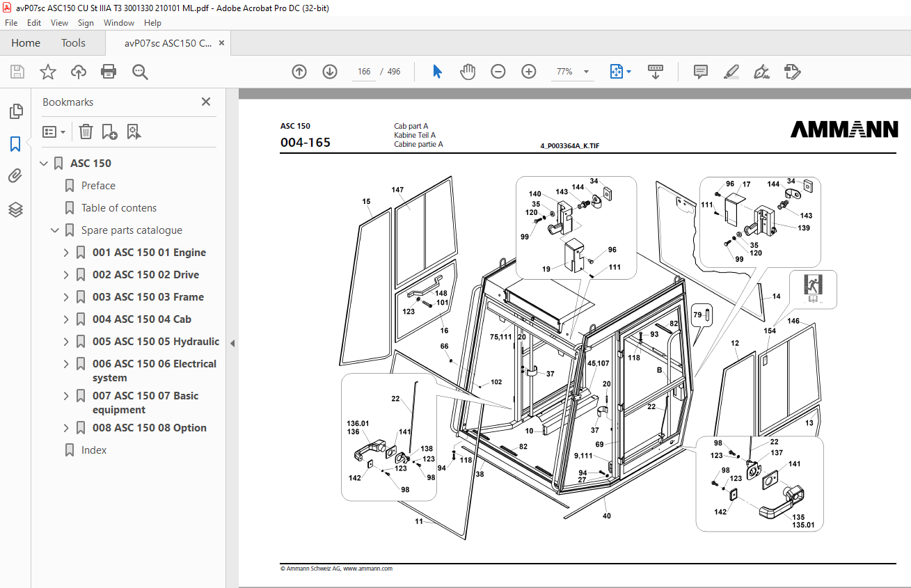Expand the 003 ASC 150 03 Frame bookmark
The height and width of the screenshot is (588, 911).
tap(66, 297)
